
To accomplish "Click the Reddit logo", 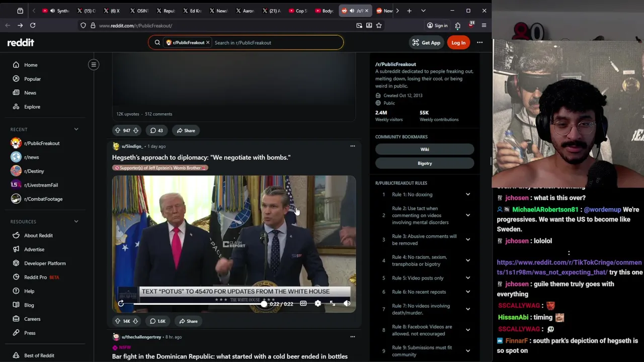I will [21, 43].
